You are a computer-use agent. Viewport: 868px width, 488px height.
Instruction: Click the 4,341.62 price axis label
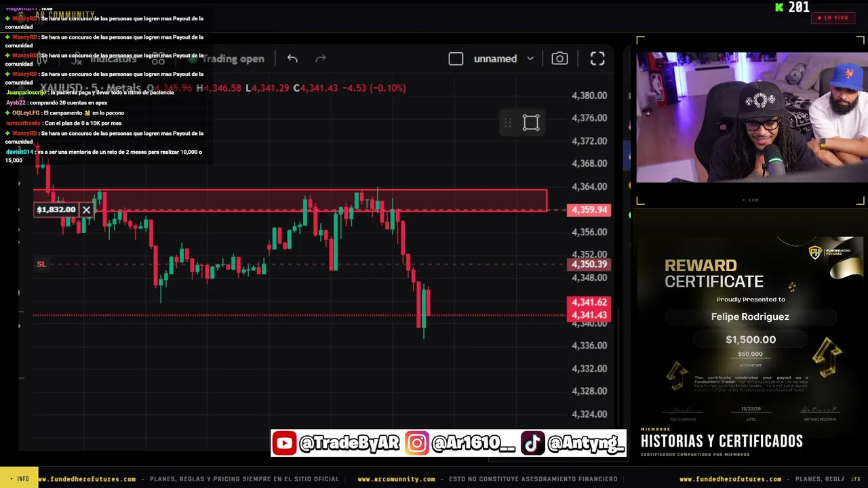coord(589,302)
